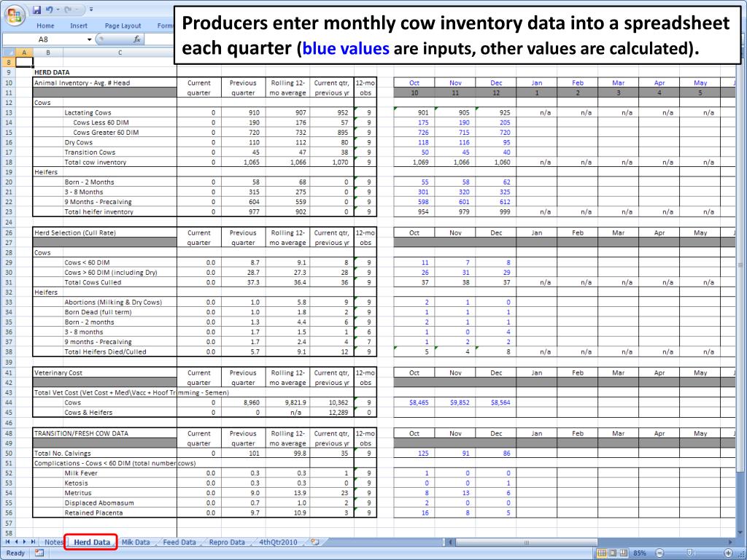Click the vertical scrollbar down arrow
This screenshot has width=747, height=560.
740,533
